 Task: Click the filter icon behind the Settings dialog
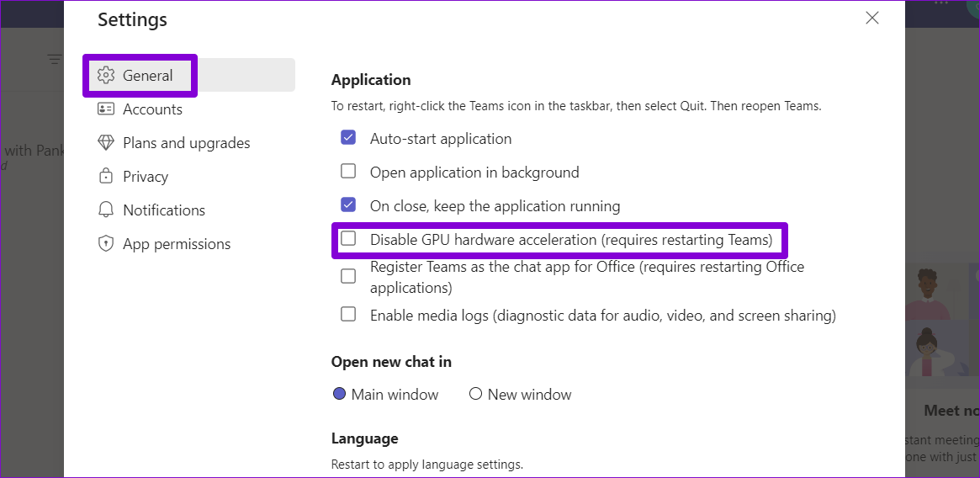(x=55, y=60)
